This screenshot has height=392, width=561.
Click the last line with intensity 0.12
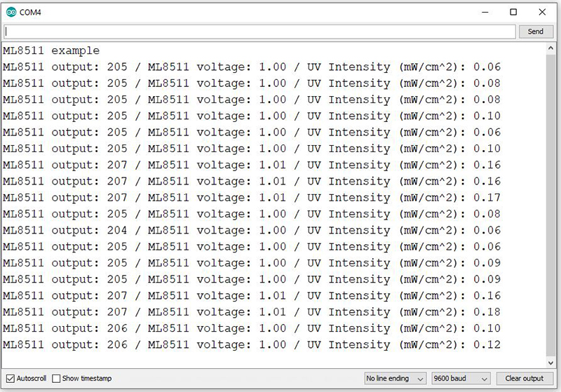[252, 345]
